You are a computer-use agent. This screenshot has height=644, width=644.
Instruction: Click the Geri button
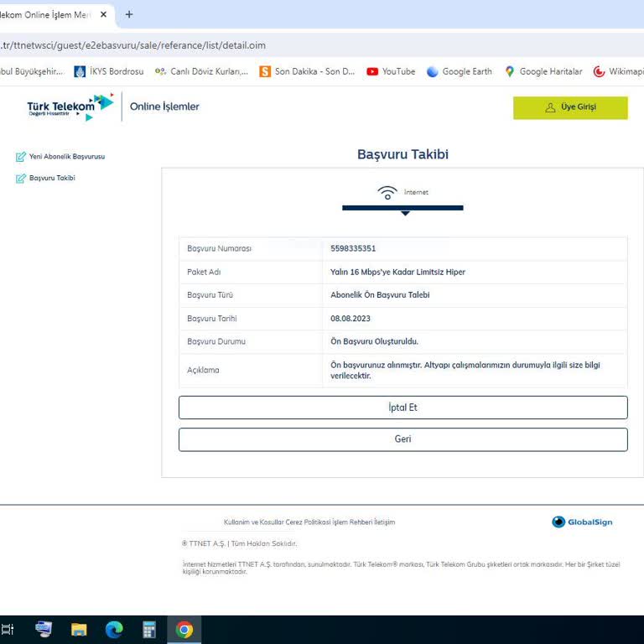[x=402, y=439]
